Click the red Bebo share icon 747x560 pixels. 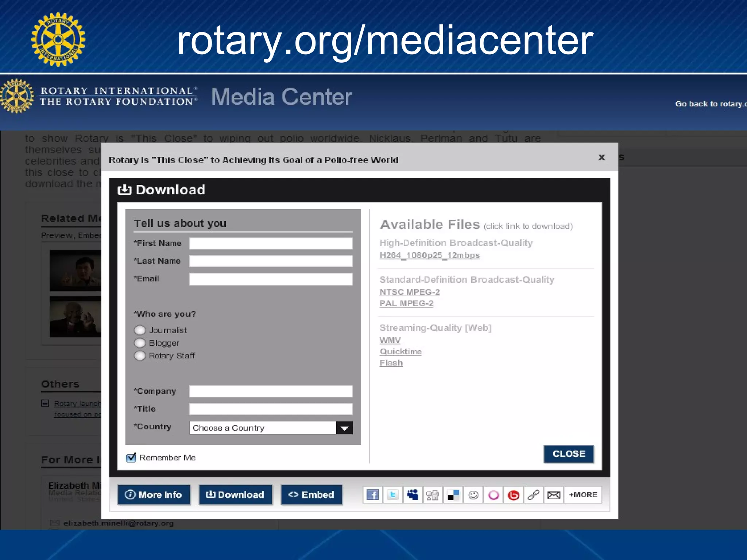(514, 495)
